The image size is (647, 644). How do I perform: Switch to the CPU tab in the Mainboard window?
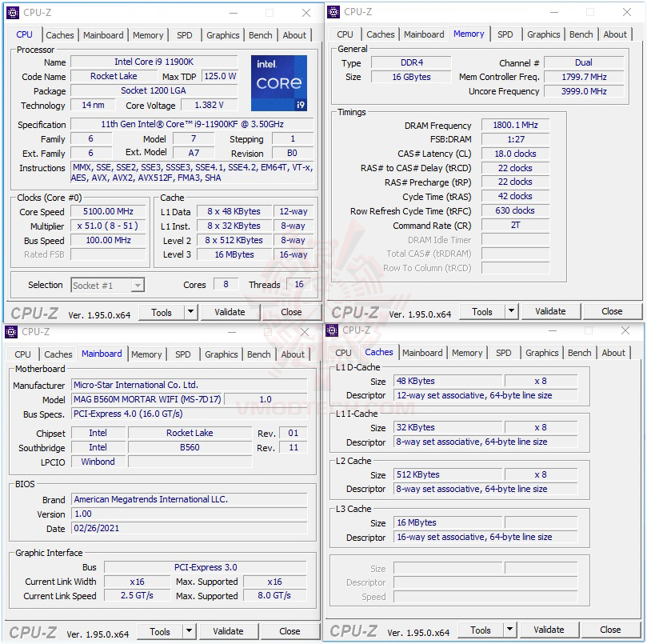(x=22, y=354)
